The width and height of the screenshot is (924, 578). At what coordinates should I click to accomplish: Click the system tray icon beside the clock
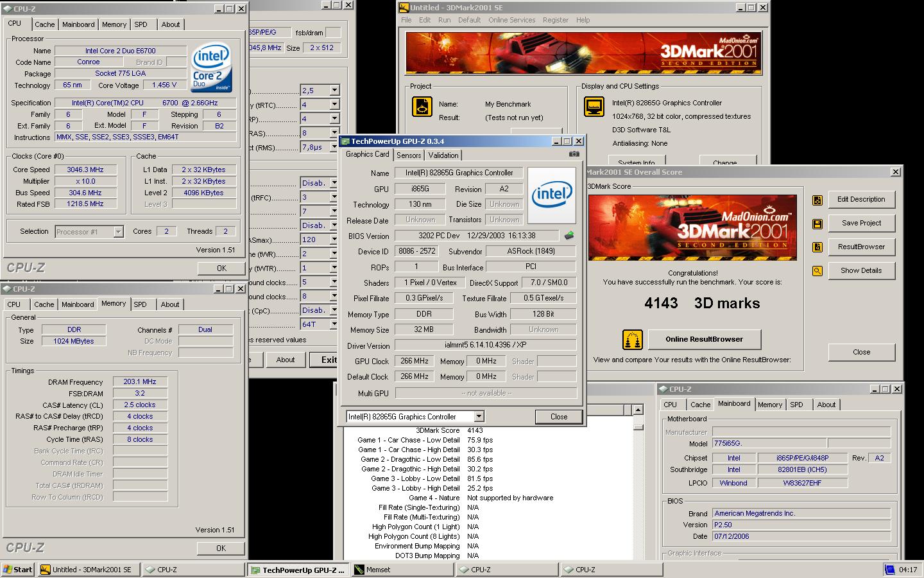pos(889,570)
